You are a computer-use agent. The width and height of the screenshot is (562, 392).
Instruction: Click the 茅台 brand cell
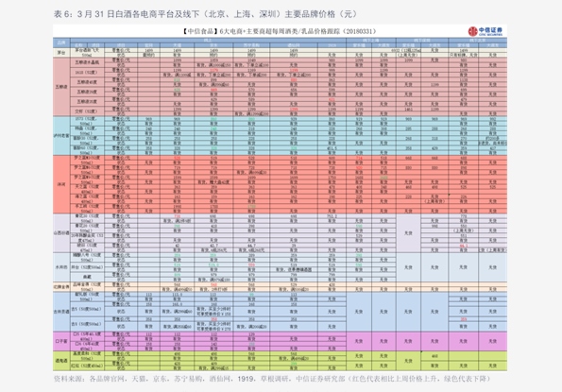point(61,53)
